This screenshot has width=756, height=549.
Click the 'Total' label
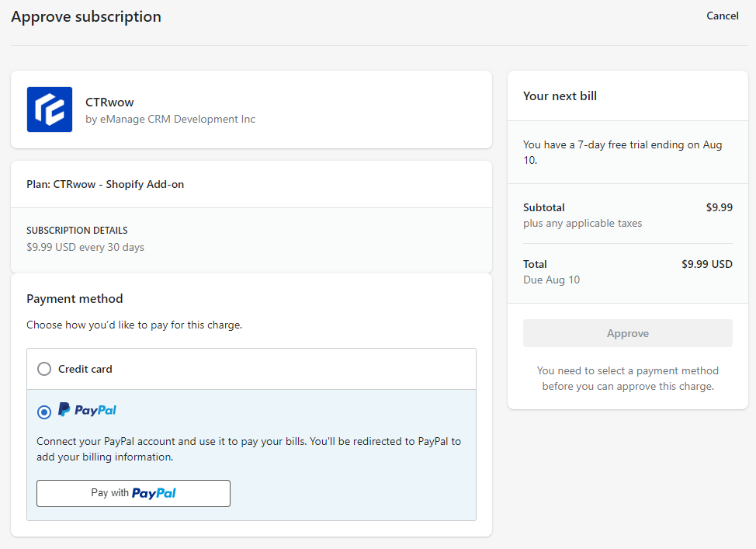click(536, 264)
